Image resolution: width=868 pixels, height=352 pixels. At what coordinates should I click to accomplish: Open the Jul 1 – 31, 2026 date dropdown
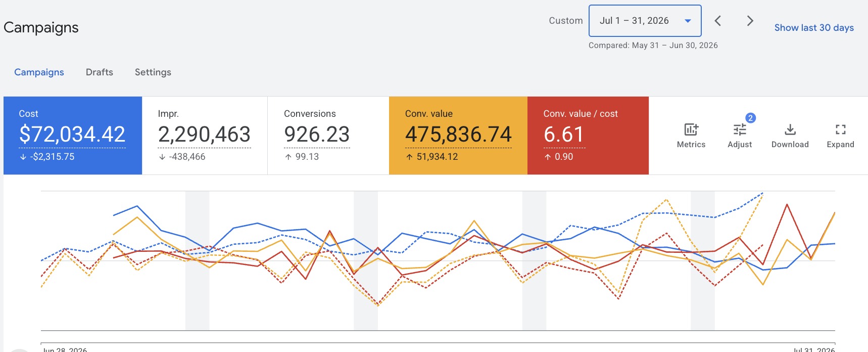point(645,21)
